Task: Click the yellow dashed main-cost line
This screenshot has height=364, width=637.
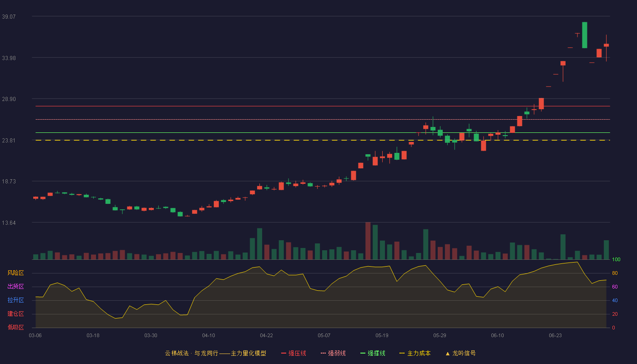Action: pyautogui.click(x=323, y=140)
